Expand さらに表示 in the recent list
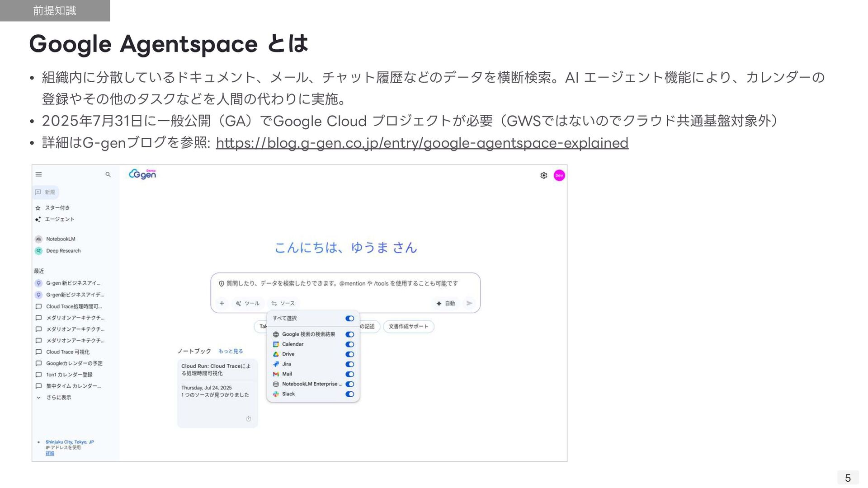The width and height of the screenshot is (868, 488). (x=54, y=398)
